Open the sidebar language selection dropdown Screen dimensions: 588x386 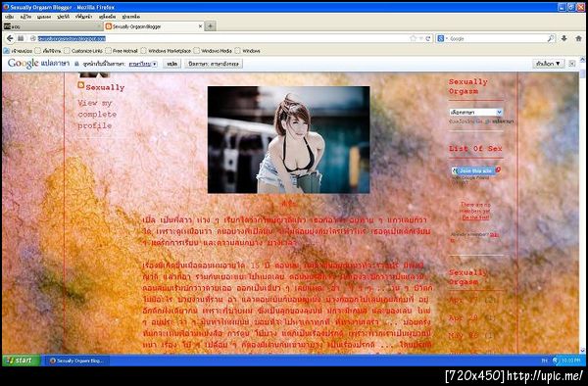click(475, 112)
